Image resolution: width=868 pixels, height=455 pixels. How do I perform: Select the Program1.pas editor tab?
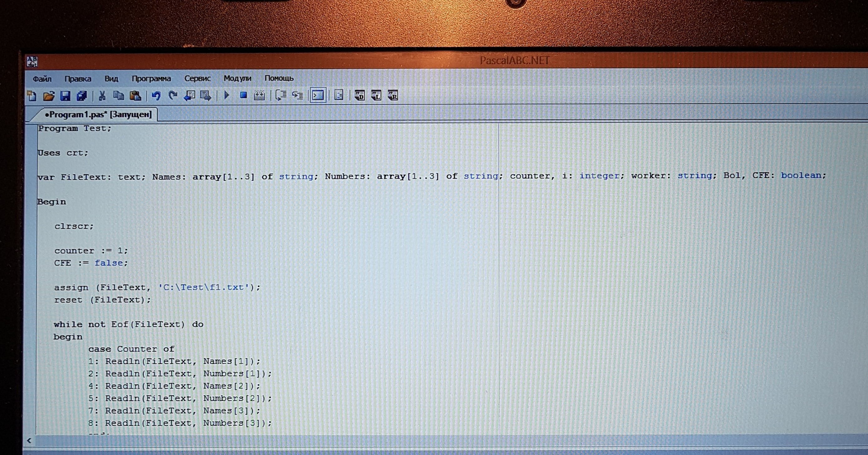(x=98, y=115)
